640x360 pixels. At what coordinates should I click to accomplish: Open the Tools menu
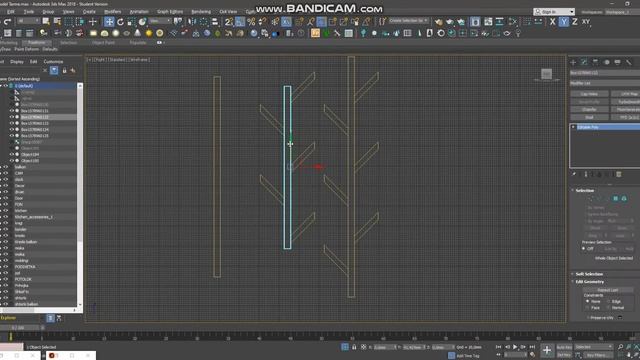(x=29, y=12)
